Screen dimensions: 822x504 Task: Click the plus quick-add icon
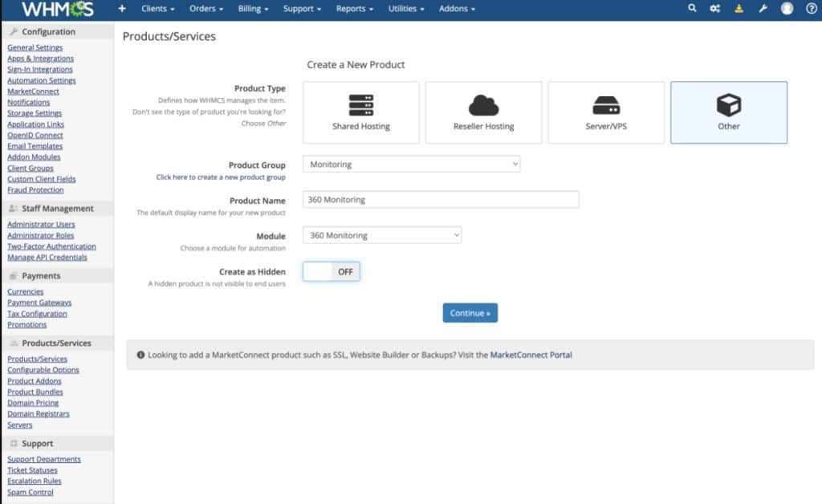tap(122, 8)
